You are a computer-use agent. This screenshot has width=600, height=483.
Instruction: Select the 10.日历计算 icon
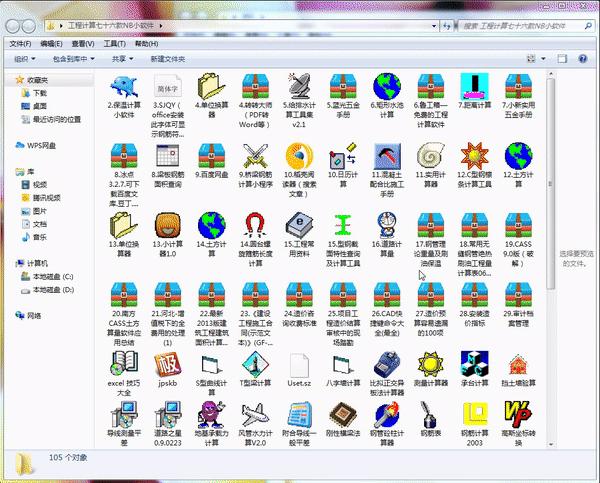[343, 156]
